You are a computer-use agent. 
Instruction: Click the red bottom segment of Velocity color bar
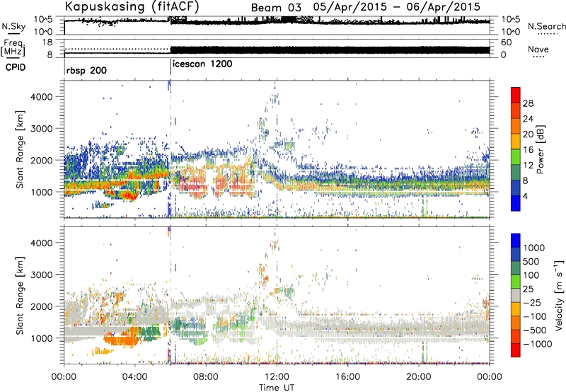point(516,350)
